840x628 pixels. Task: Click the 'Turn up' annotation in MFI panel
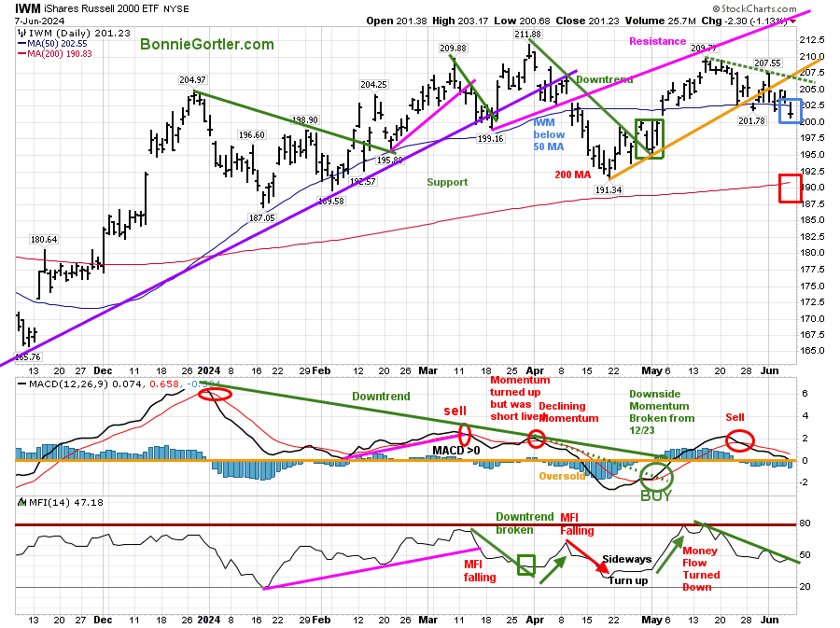(628, 580)
